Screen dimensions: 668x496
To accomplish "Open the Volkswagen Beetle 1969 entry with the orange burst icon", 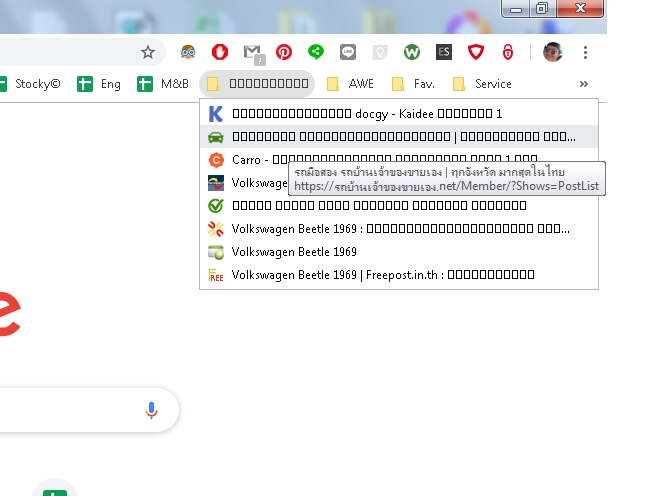I will click(x=399, y=229).
